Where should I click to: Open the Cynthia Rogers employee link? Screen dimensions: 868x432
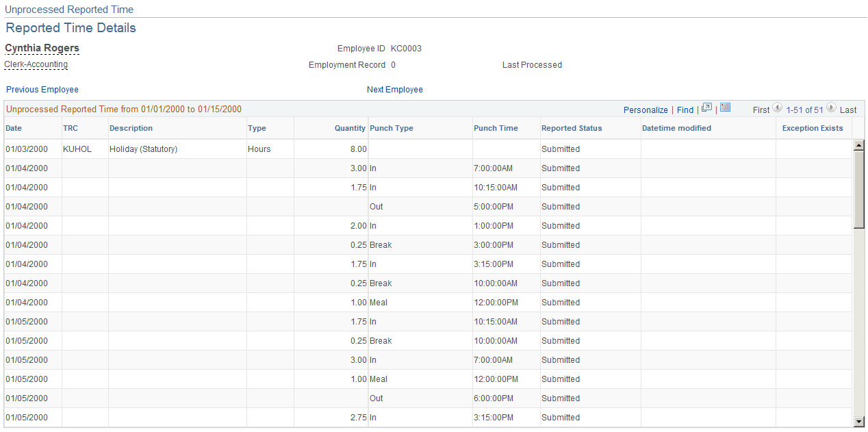(42, 48)
